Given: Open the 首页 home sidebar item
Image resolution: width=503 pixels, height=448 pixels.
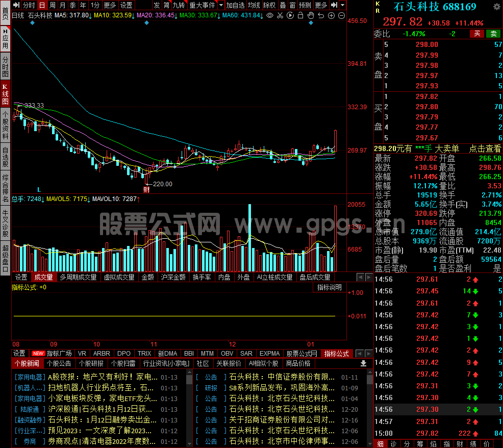Looking at the screenshot, I should 5,13.
